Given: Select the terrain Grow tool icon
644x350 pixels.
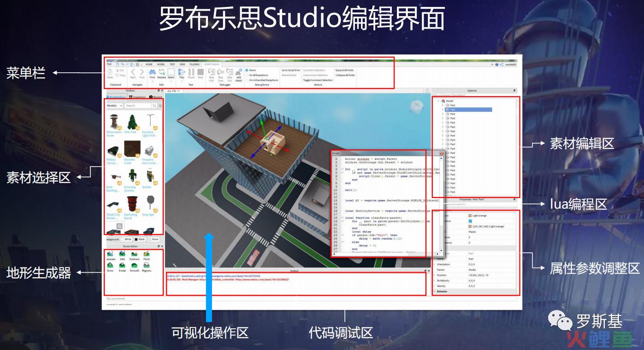Looking at the screenshot, I should coord(110,265).
